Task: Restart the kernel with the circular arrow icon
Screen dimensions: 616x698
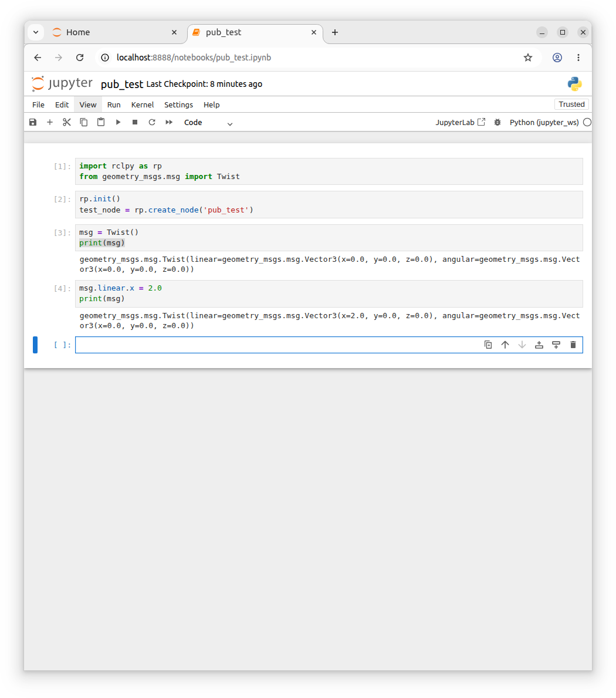Action: [152, 122]
